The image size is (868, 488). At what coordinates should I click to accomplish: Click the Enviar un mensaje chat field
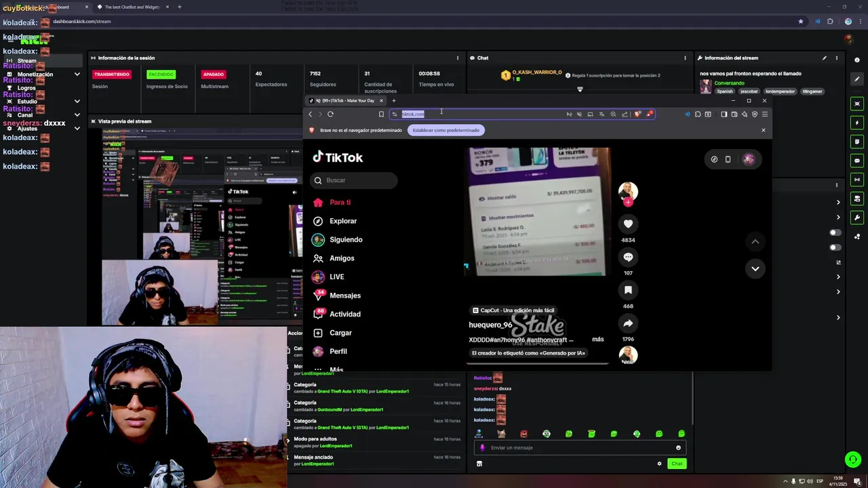click(580, 447)
